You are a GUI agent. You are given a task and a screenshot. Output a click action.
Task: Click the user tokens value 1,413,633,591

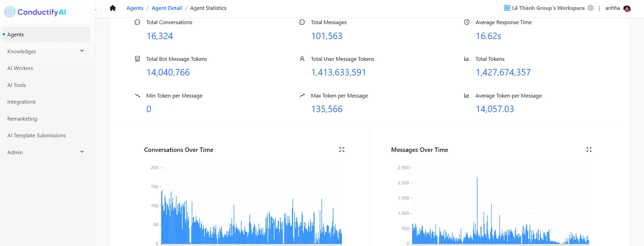coord(339,72)
